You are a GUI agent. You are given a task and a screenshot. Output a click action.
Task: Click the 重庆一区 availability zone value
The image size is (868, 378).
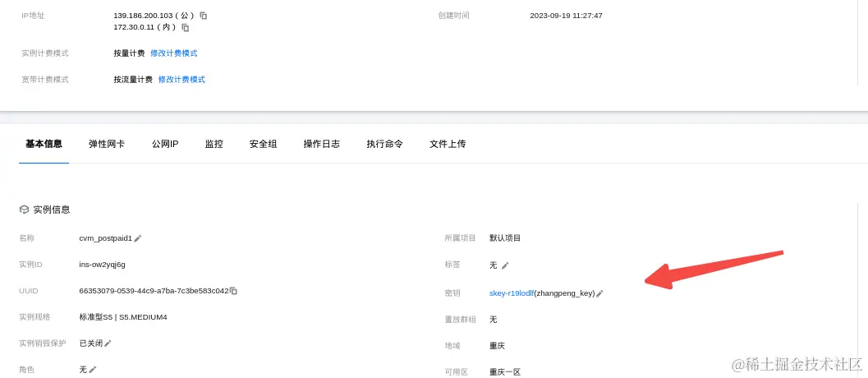pos(505,372)
